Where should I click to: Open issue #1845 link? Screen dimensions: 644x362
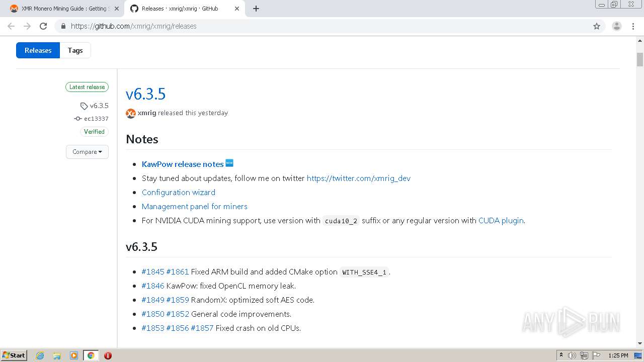pos(153,271)
